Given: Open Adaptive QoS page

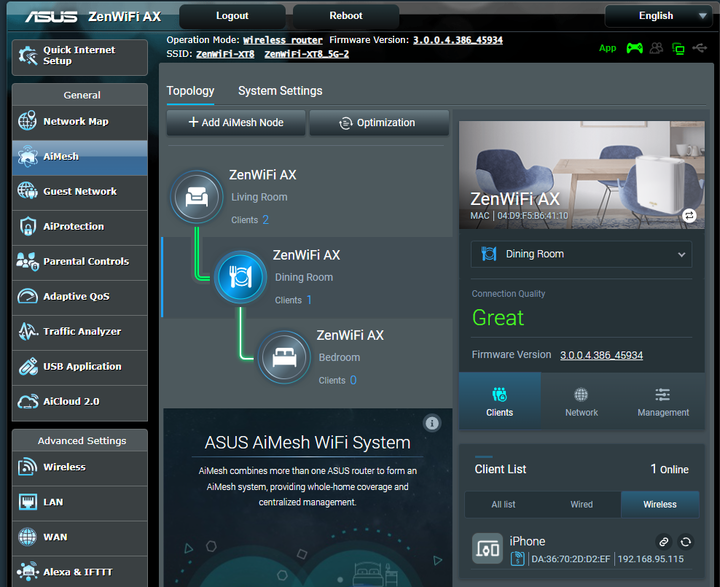Looking at the screenshot, I should [79, 297].
